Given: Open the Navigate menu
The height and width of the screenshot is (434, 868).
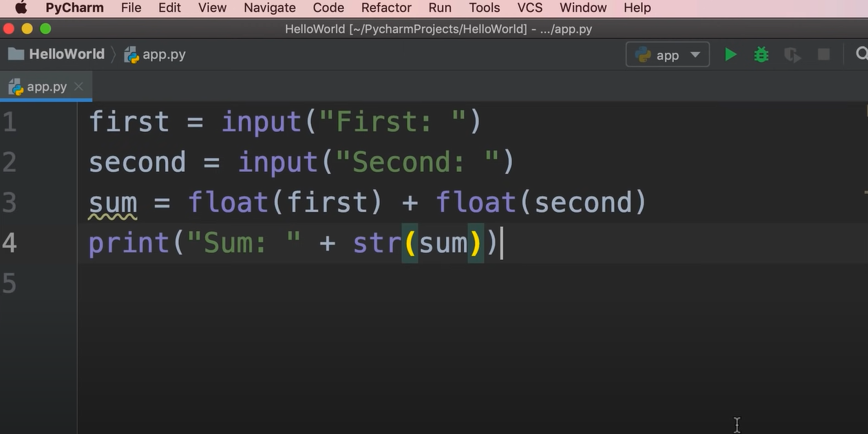Looking at the screenshot, I should (x=270, y=8).
